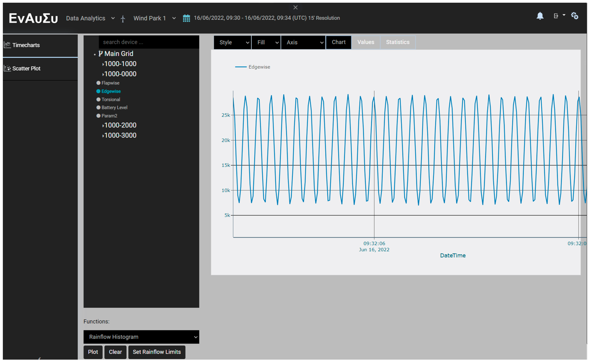590x364 pixels.
Task: Open the Rainflow Histogram functions dropdown
Action: tap(141, 337)
